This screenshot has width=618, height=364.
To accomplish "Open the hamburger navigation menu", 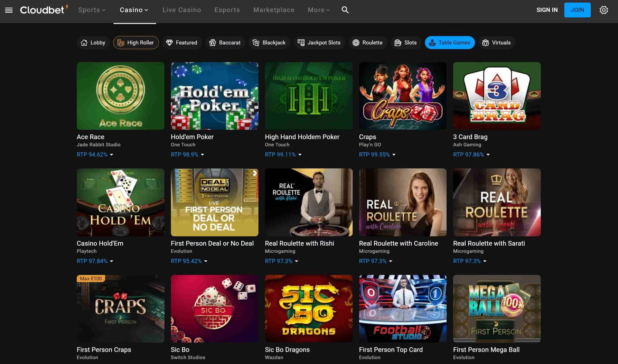I will click(x=9, y=10).
